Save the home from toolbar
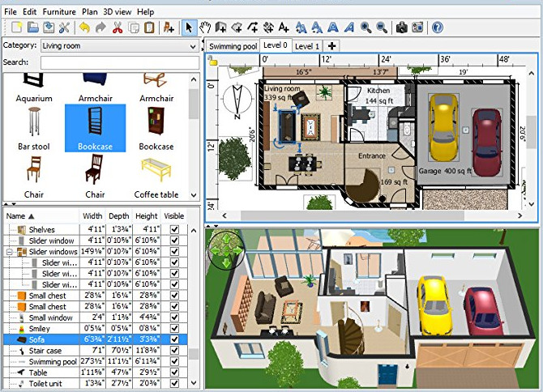 click(x=49, y=28)
